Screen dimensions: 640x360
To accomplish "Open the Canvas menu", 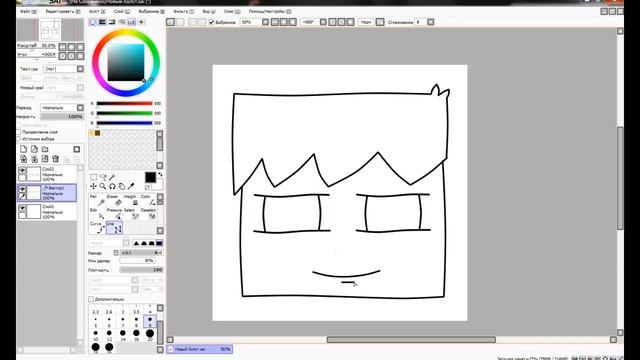I will (97, 11).
